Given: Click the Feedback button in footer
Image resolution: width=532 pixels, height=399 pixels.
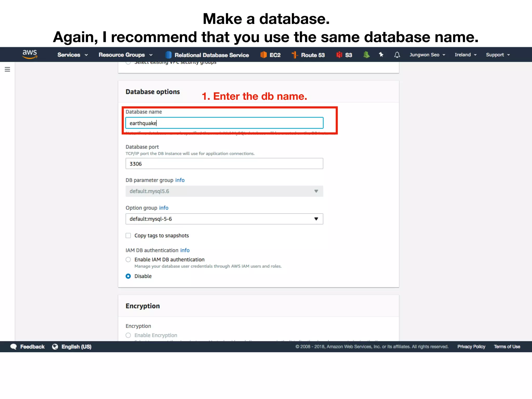Looking at the screenshot, I should (x=27, y=347).
